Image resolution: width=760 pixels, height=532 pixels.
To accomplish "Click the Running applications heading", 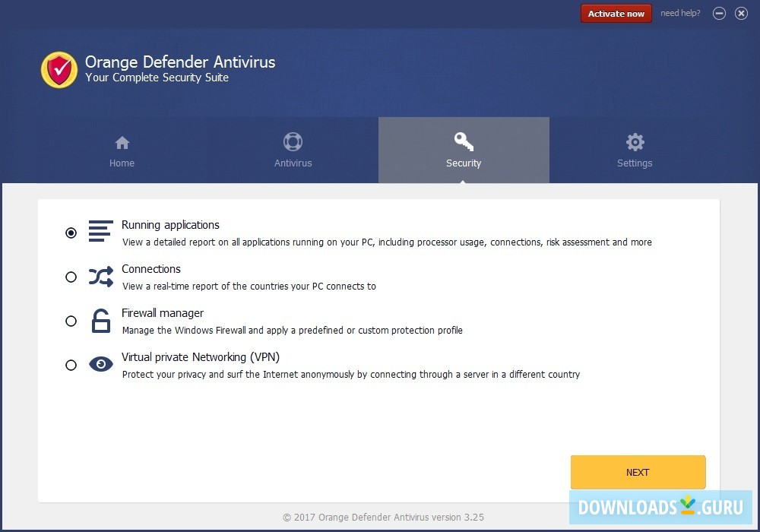I will [170, 225].
